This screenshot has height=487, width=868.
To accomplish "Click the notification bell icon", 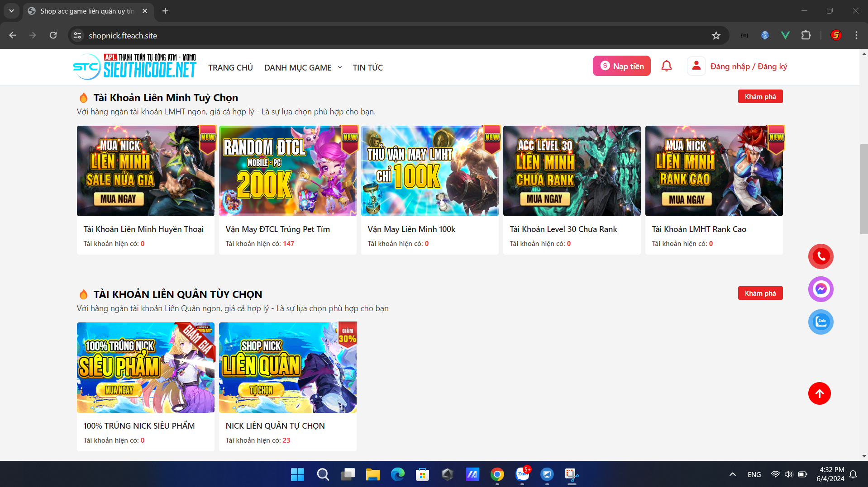I will click(666, 66).
